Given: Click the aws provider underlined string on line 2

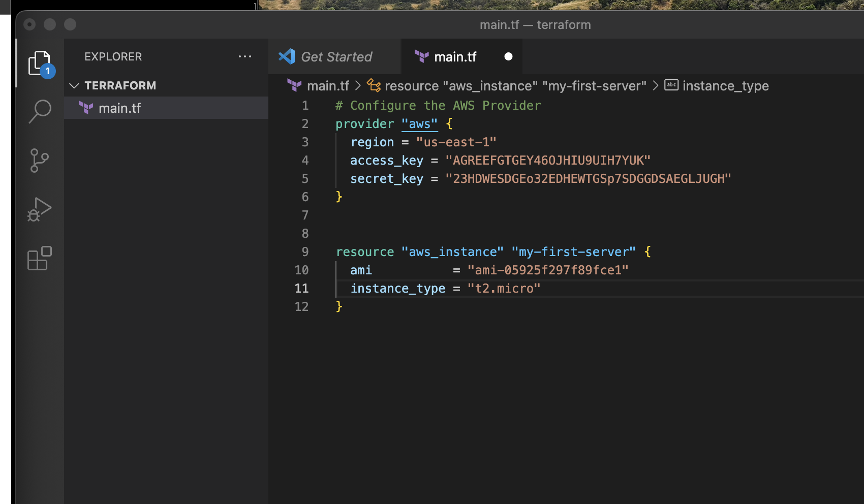Looking at the screenshot, I should pyautogui.click(x=419, y=123).
